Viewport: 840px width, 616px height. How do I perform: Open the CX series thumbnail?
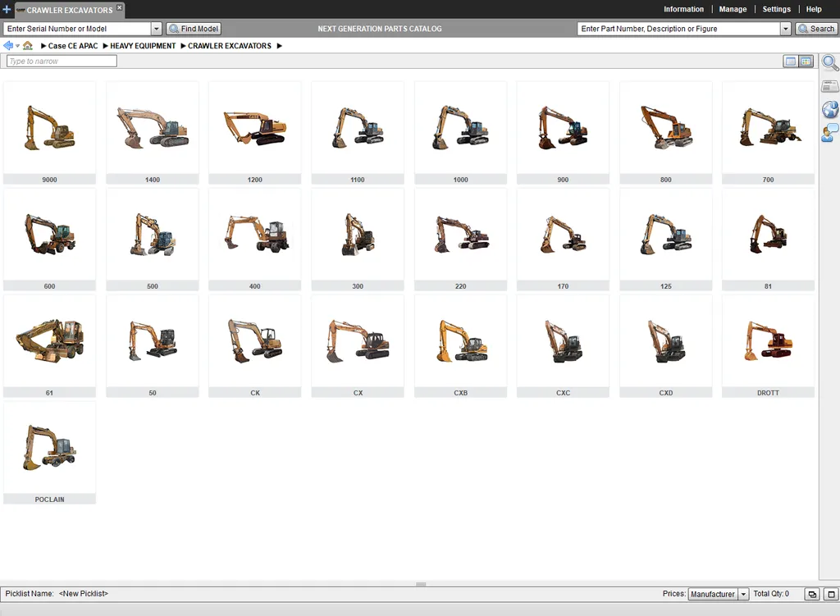[x=358, y=346]
